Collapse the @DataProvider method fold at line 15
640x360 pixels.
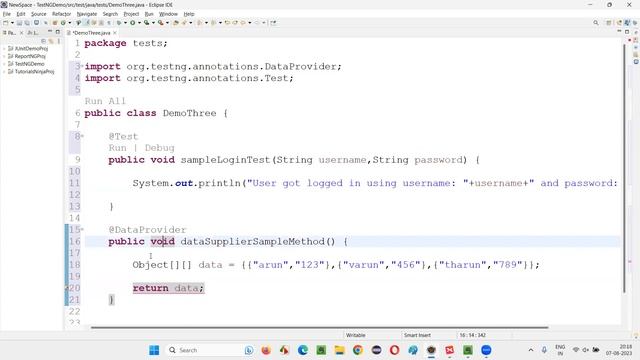pos(82,229)
